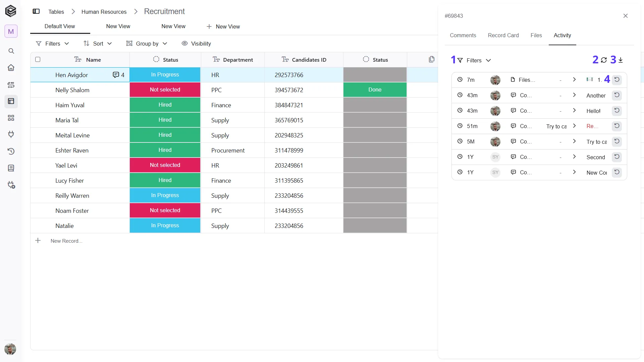Toggle the sidebar panel icon beside Tables
The height and width of the screenshot is (362, 644).
[x=36, y=11]
